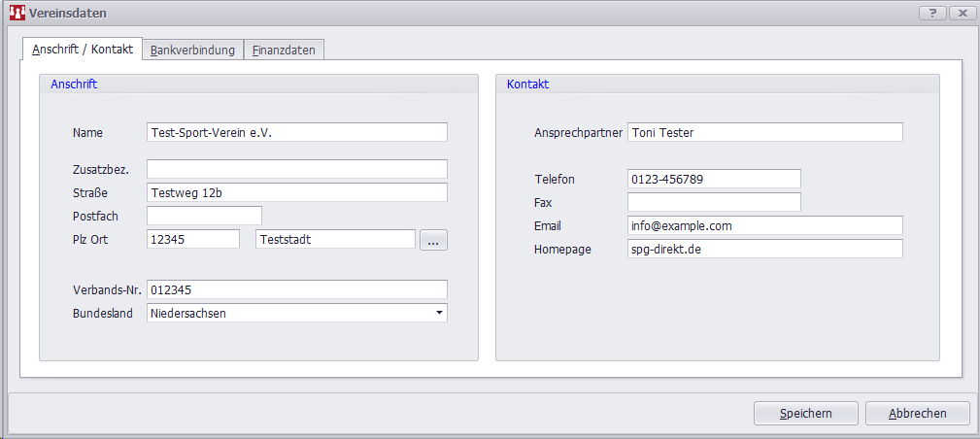Click the Email field with info@example.com
The image size is (980, 439).
[x=764, y=225]
